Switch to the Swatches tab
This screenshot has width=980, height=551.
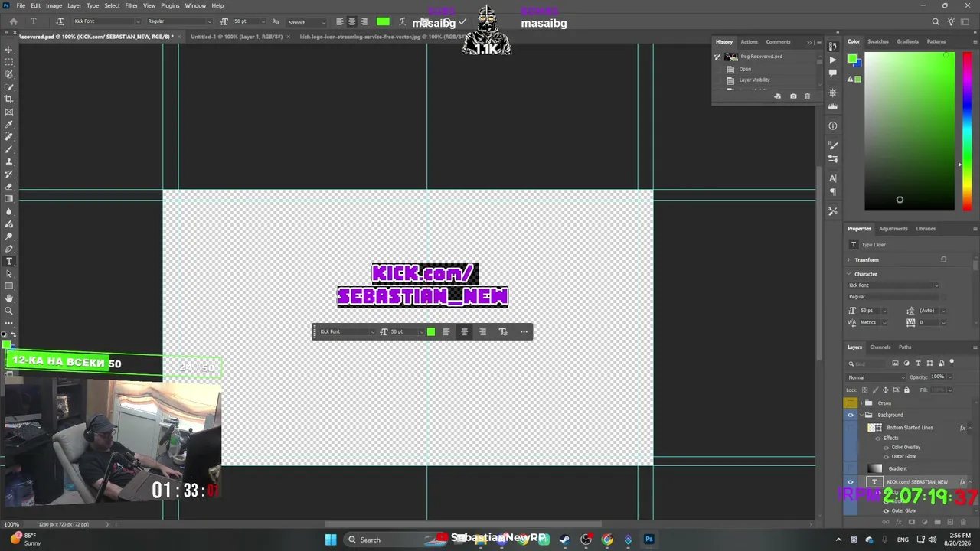tap(877, 41)
